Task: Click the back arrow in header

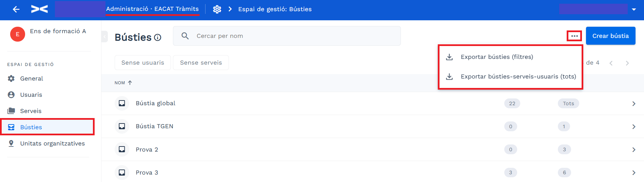Action: click(x=16, y=9)
